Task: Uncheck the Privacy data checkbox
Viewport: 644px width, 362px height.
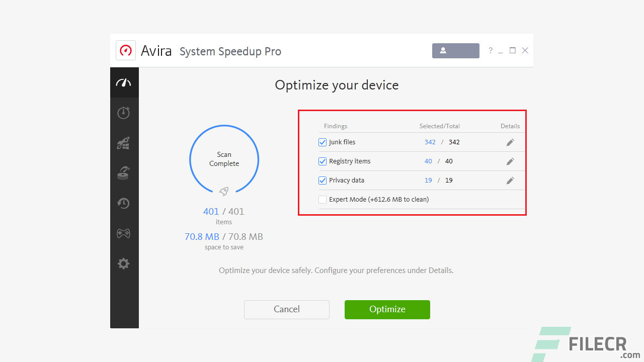Action: click(x=323, y=180)
